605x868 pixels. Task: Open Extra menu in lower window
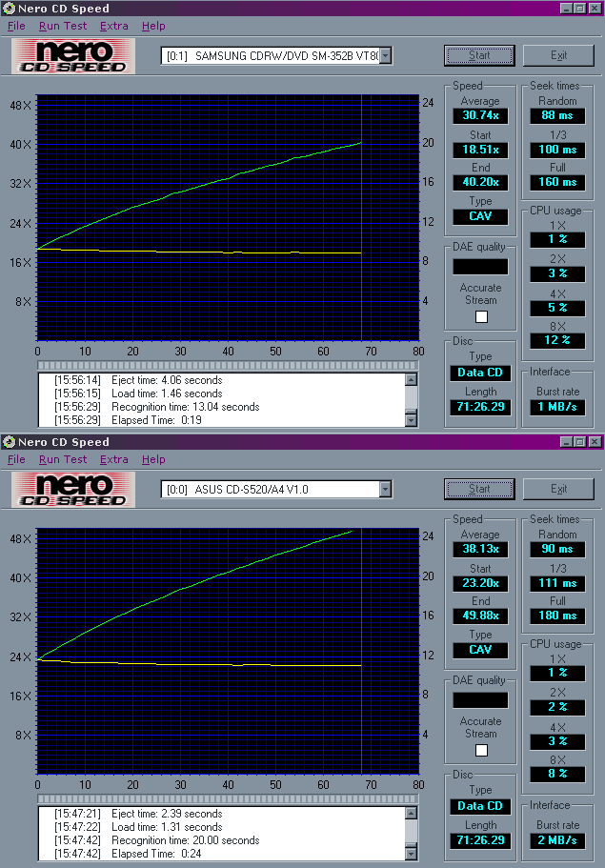click(113, 459)
